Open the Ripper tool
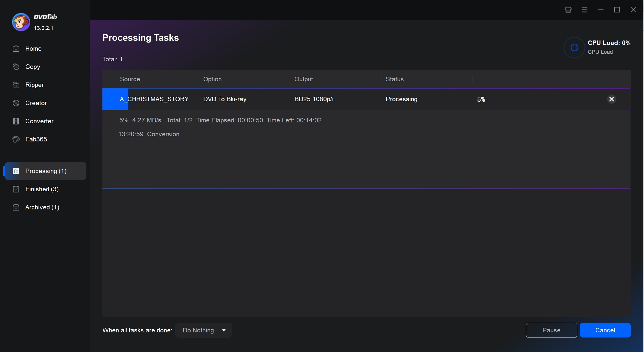The height and width of the screenshot is (352, 644). click(x=34, y=85)
